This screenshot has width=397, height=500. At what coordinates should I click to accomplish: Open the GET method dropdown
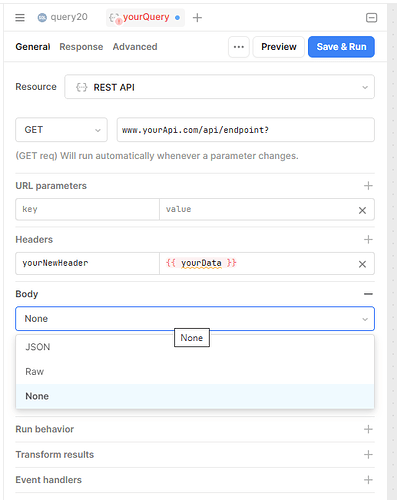click(x=61, y=130)
